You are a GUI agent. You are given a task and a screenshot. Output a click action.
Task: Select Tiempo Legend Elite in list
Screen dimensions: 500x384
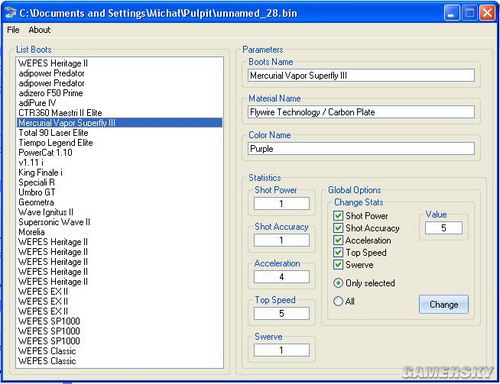(119, 143)
